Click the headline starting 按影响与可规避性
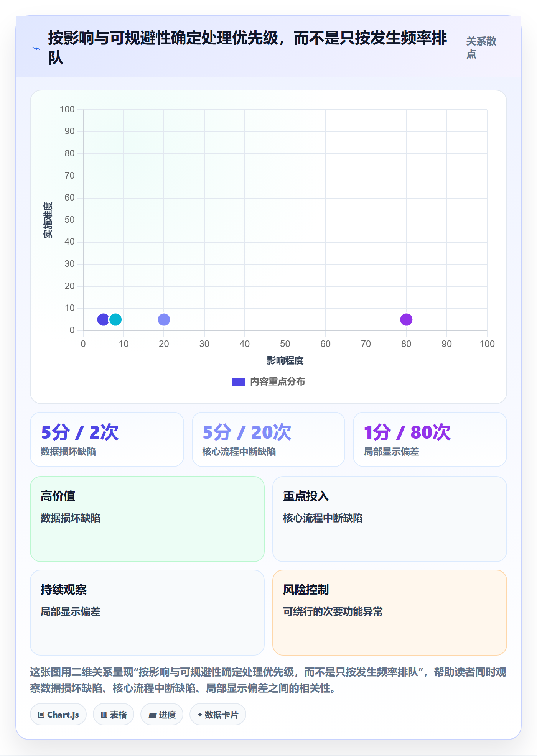The height and width of the screenshot is (756, 537). (x=247, y=48)
